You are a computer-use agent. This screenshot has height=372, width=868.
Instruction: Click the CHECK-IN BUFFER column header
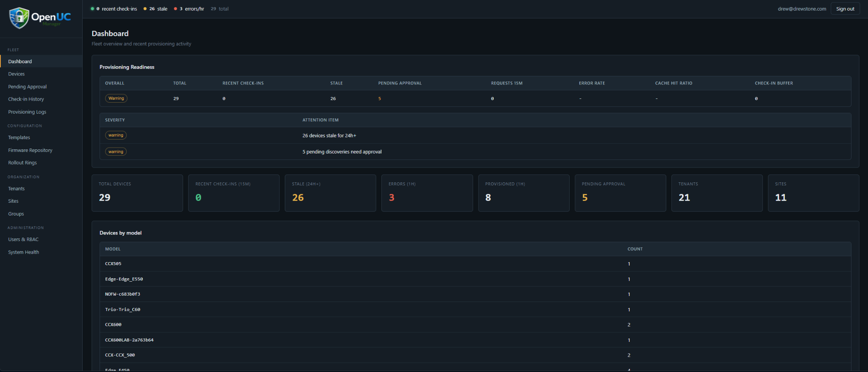[x=773, y=83]
